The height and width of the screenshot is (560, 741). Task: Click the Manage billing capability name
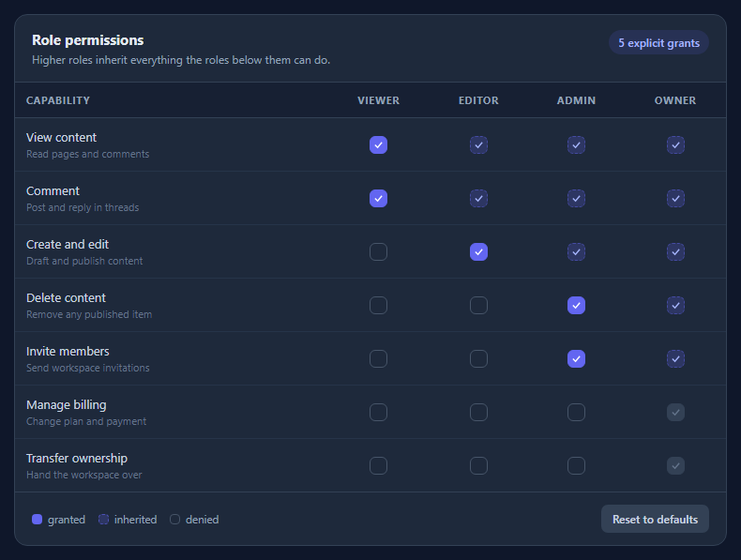click(67, 405)
